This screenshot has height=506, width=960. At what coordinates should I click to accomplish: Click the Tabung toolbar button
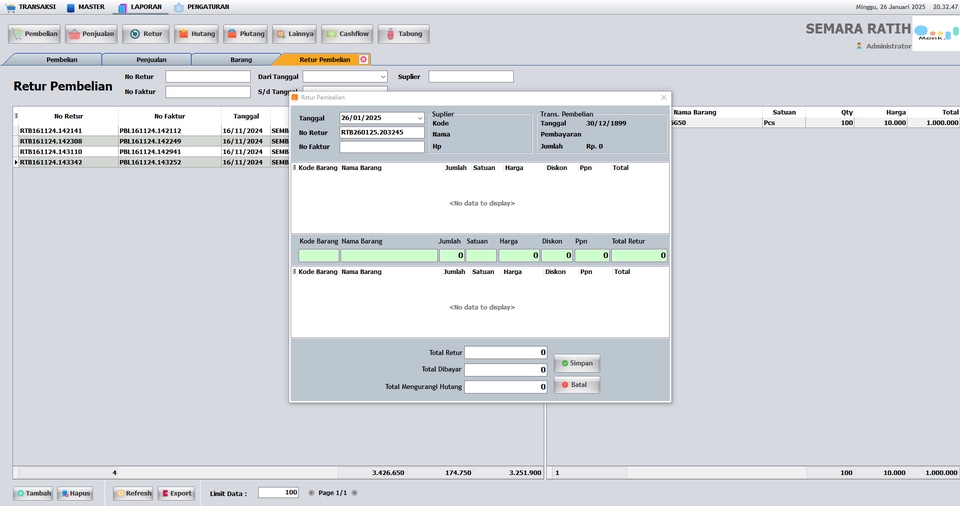403,34
